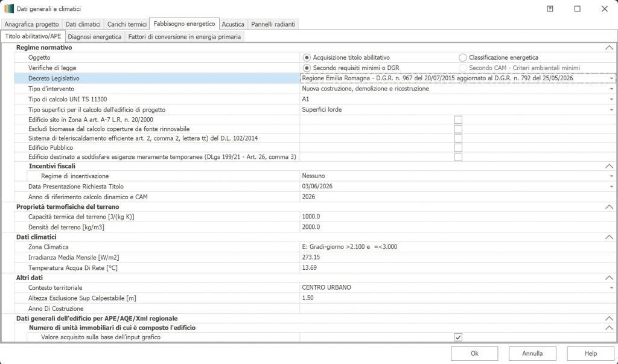618x364 pixels.
Task: Open Carichi termici tab
Action: [x=127, y=24]
